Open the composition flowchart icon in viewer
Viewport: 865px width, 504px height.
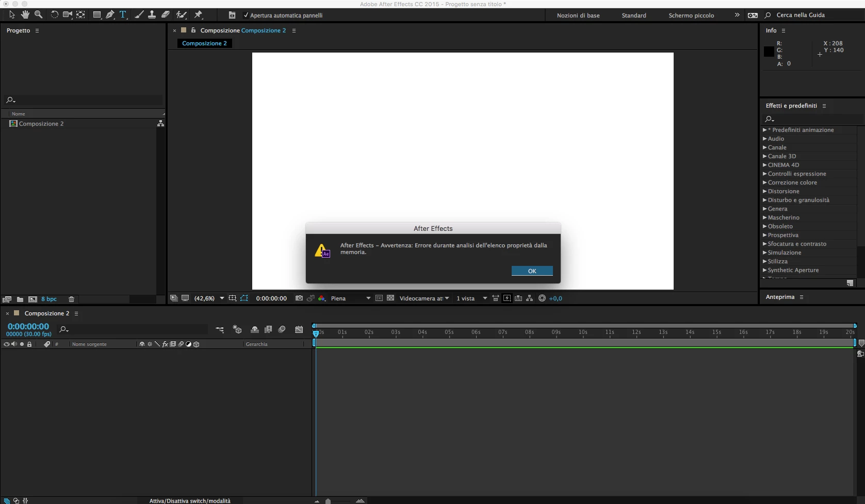pyautogui.click(x=529, y=298)
